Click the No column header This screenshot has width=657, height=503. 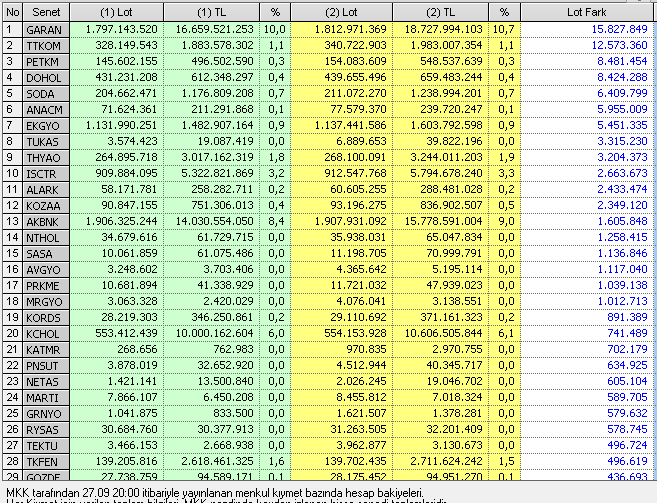coord(13,13)
